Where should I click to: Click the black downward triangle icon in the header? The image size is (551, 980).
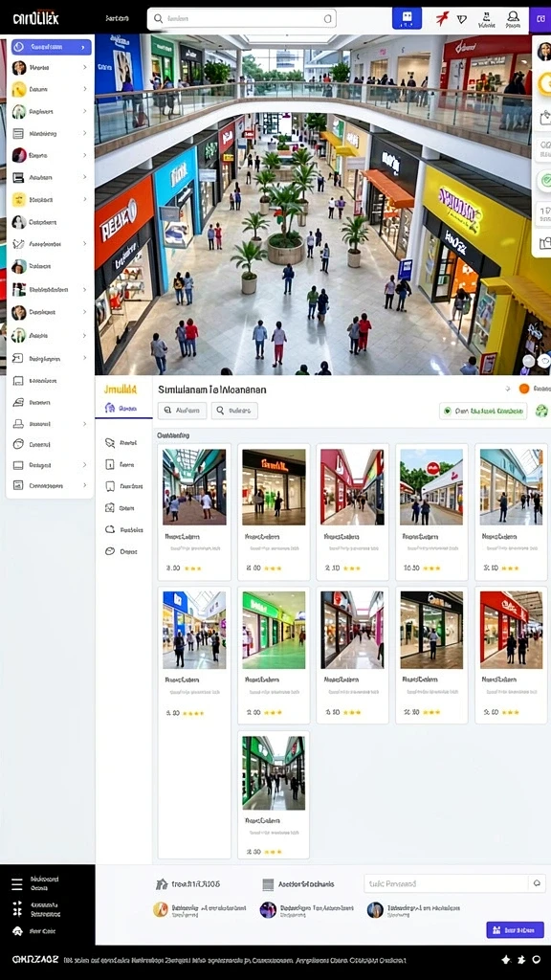pyautogui.click(x=462, y=19)
